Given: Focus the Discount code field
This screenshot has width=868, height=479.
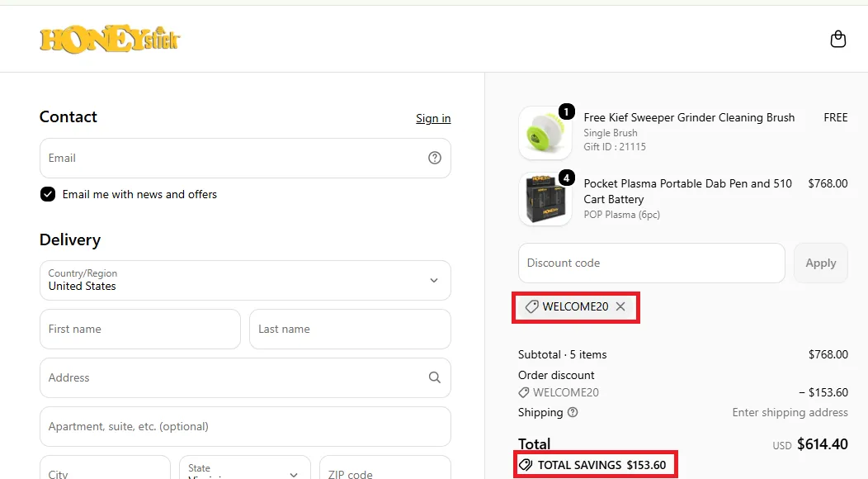Looking at the screenshot, I should click(652, 263).
